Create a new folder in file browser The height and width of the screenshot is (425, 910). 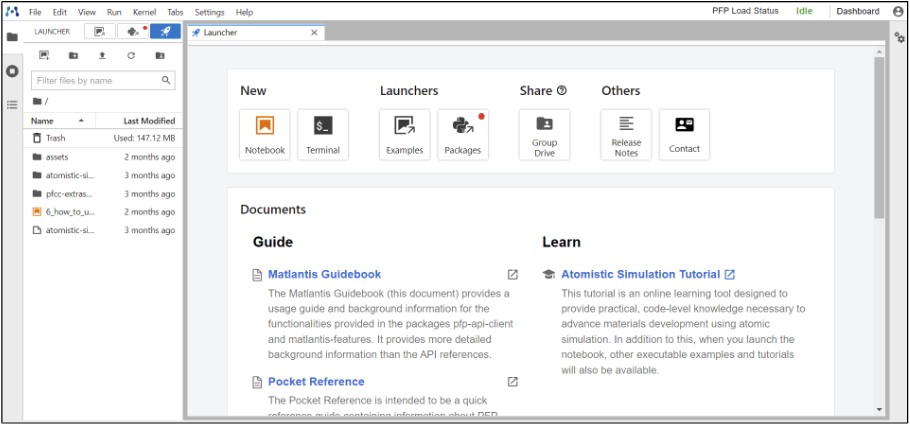(x=73, y=55)
